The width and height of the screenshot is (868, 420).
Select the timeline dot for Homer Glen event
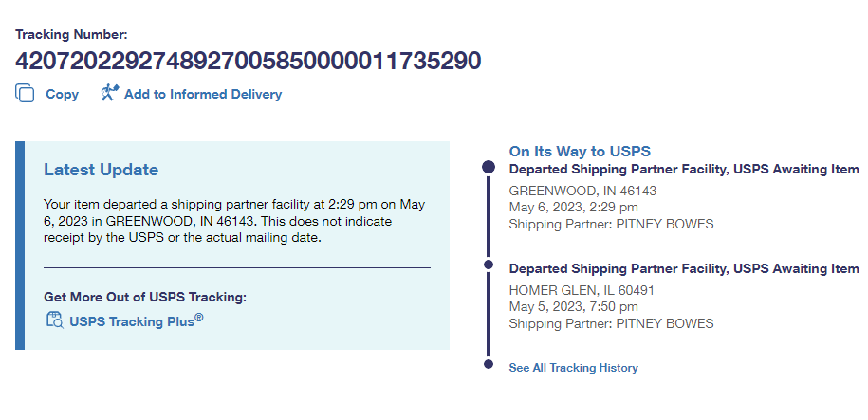[489, 265]
